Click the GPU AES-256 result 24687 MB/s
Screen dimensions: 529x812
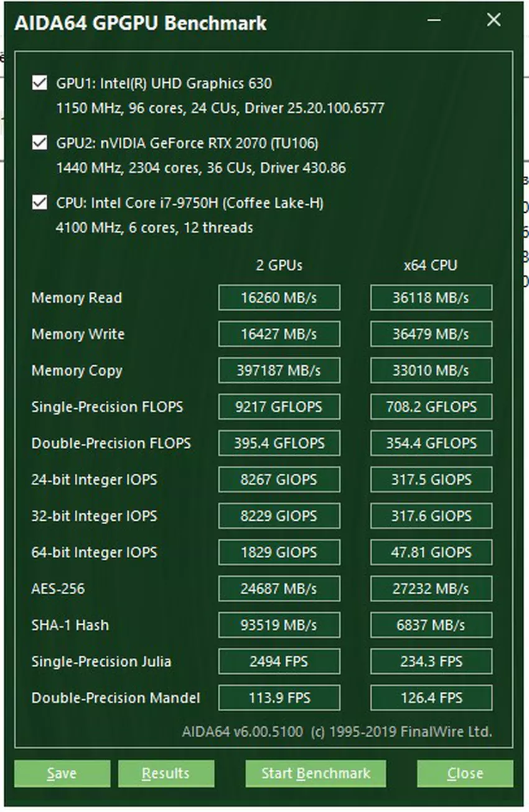coord(279,589)
